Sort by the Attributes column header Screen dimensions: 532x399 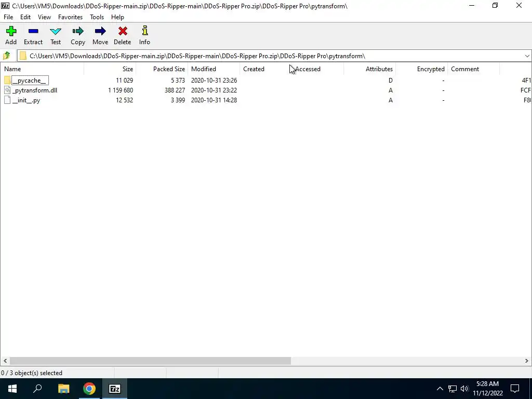point(369,69)
